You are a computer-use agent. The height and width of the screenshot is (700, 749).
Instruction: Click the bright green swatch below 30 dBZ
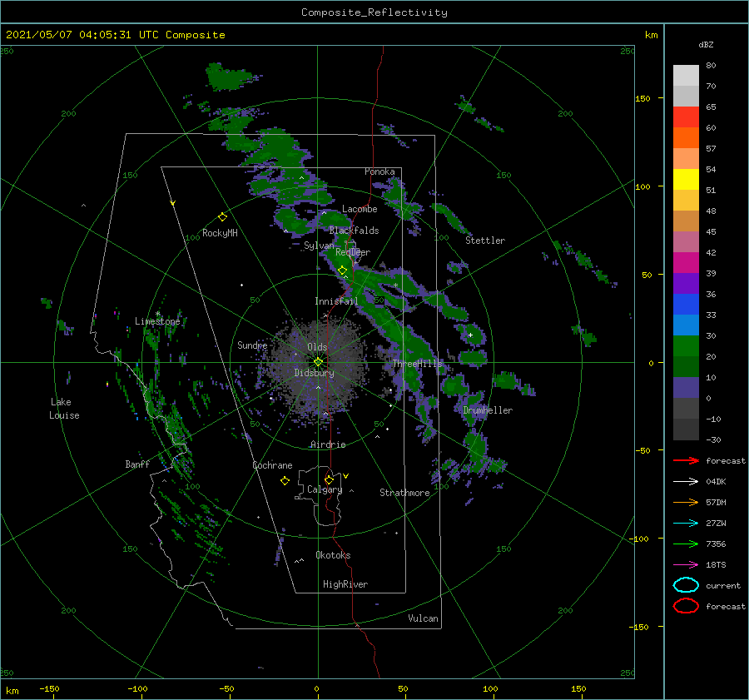pos(686,346)
